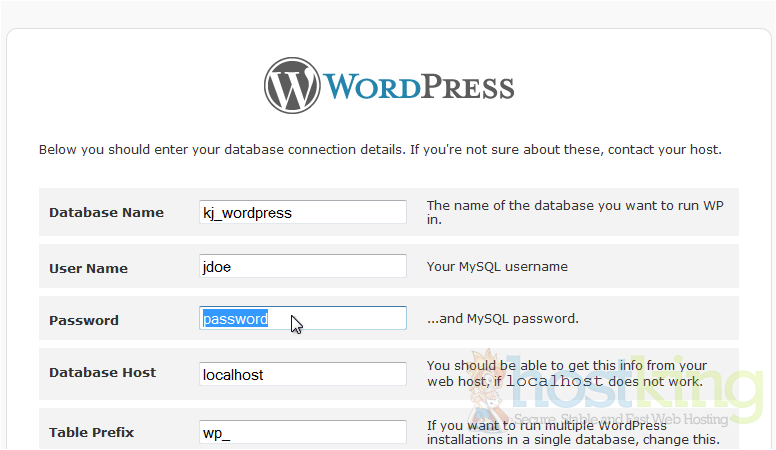Click the "User Name" label
Image resolution: width=776 pixels, height=450 pixels.
point(88,269)
